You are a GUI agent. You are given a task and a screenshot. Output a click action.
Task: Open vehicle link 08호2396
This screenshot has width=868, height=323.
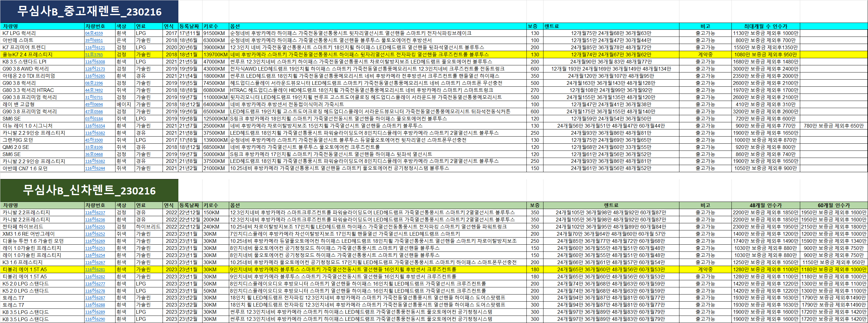point(94,83)
